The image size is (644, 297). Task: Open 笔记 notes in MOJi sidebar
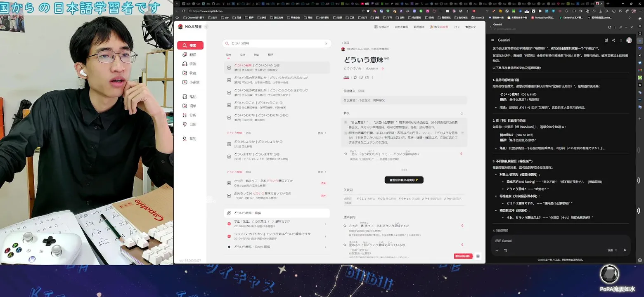[x=190, y=97]
